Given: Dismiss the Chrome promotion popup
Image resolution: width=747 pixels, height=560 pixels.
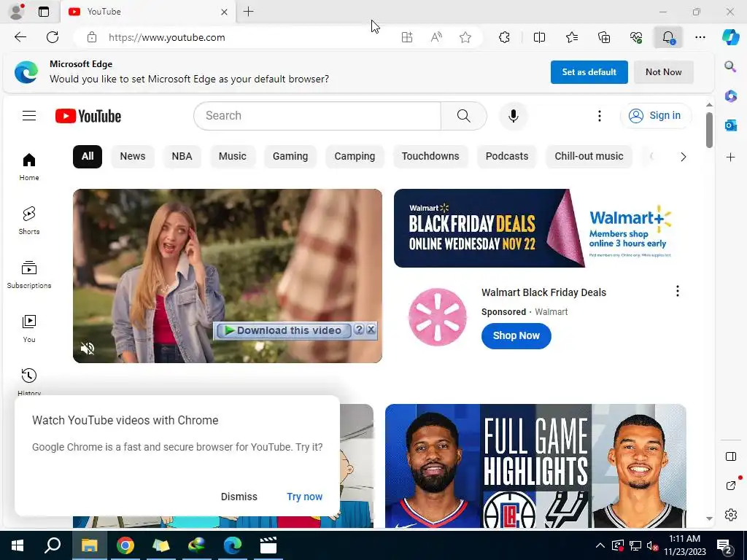Looking at the screenshot, I should point(239,496).
